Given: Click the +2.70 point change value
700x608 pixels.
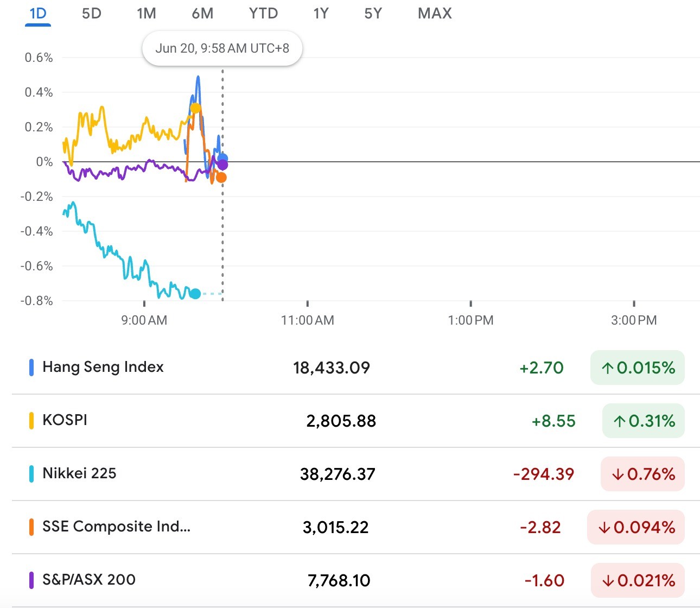Looking at the screenshot, I should [542, 368].
